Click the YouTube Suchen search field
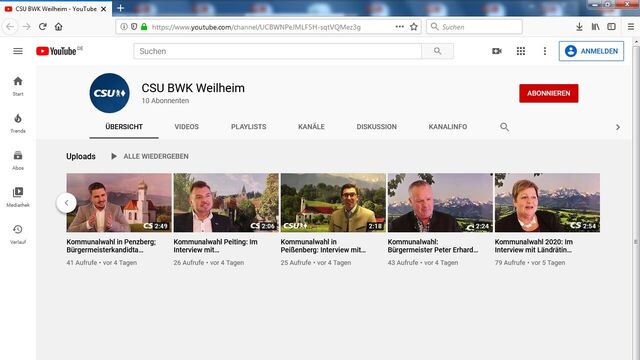Viewport: 640px width, 360px height. point(278,51)
